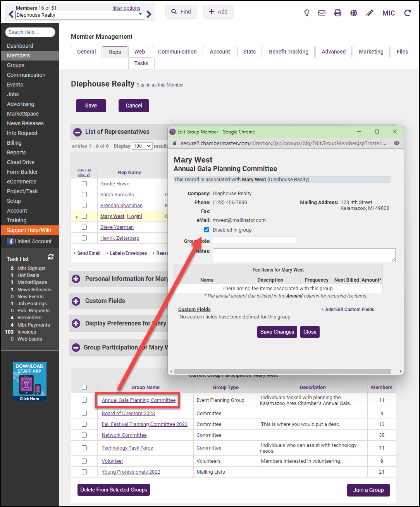This screenshot has height=507, width=420.
Task: Click the popup's horizontal scrollbar
Action: [x=286, y=371]
